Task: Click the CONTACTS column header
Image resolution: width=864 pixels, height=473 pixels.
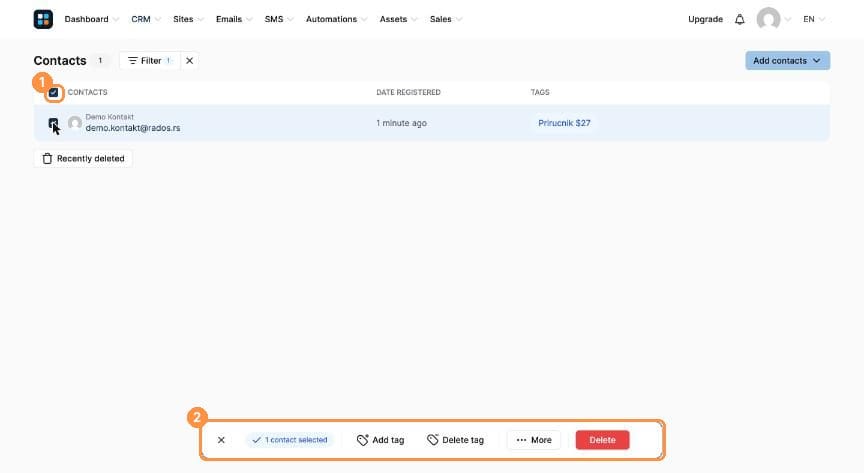Action: (88, 93)
